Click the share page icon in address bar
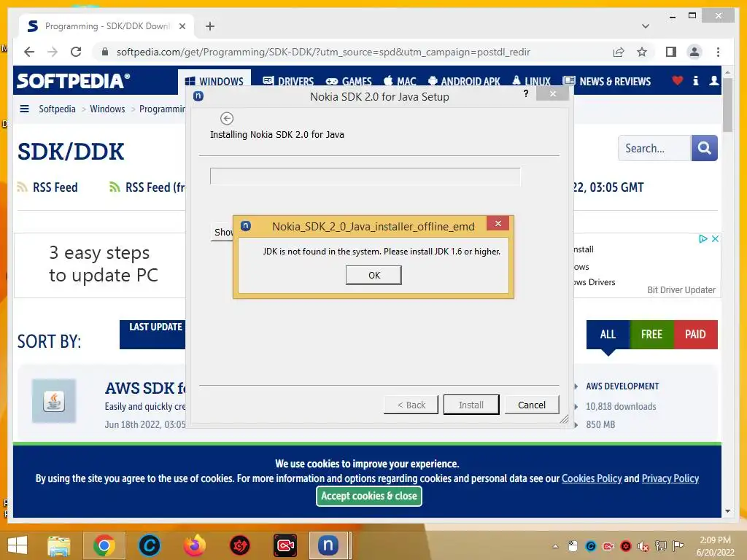This screenshot has width=747, height=560. 619,52
